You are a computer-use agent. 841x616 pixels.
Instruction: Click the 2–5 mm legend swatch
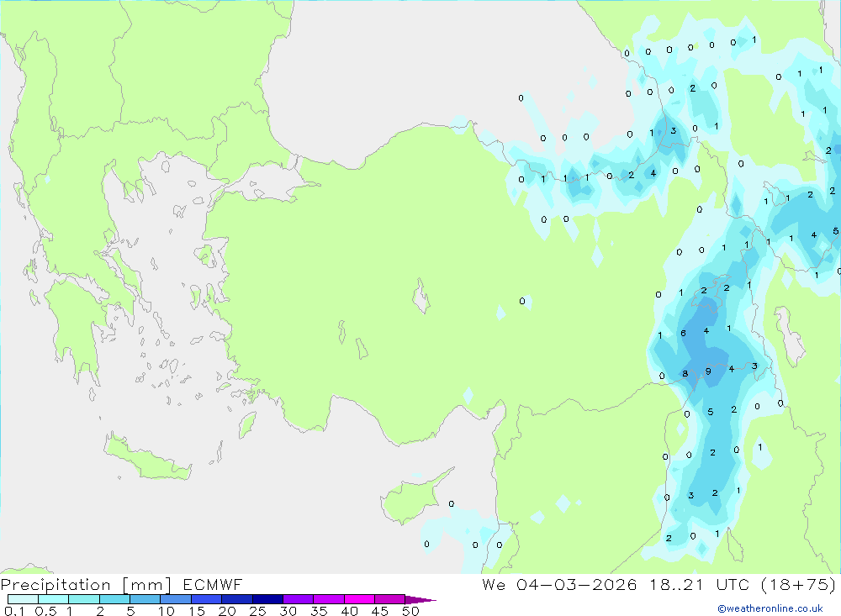click(114, 599)
